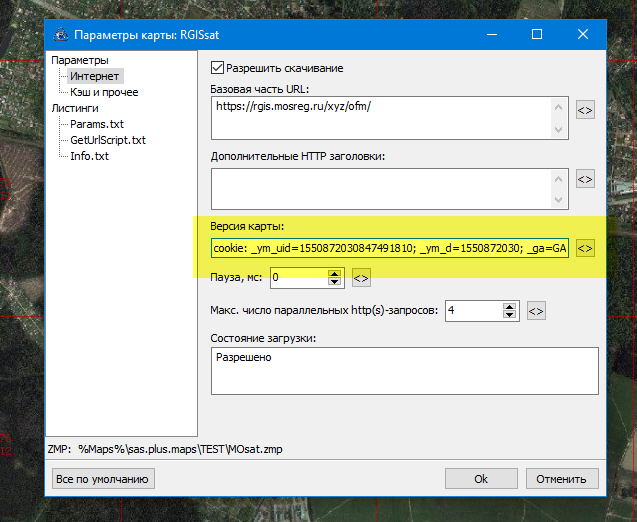Screen dimensions: 637x522
Task: Open the Info.txt listing
Action: [x=89, y=156]
